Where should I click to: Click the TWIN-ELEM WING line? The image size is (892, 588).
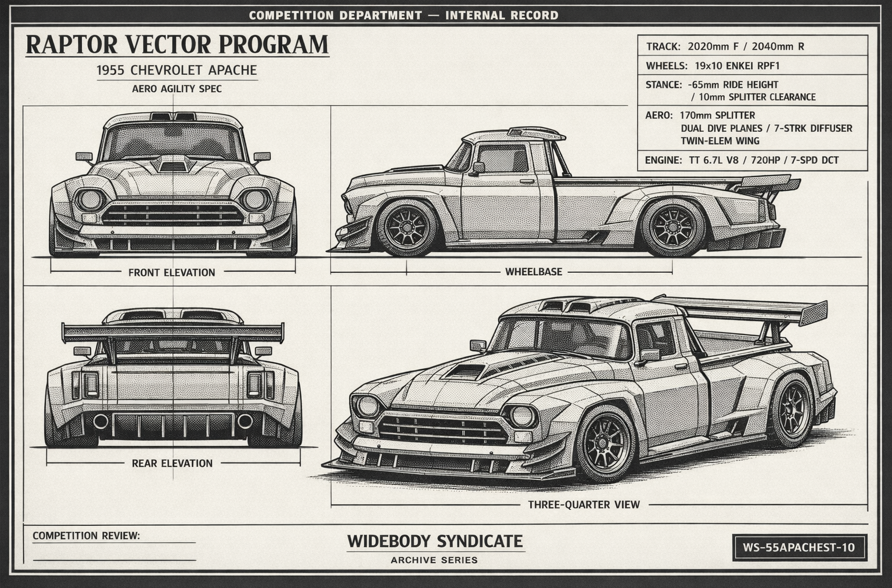click(x=720, y=141)
